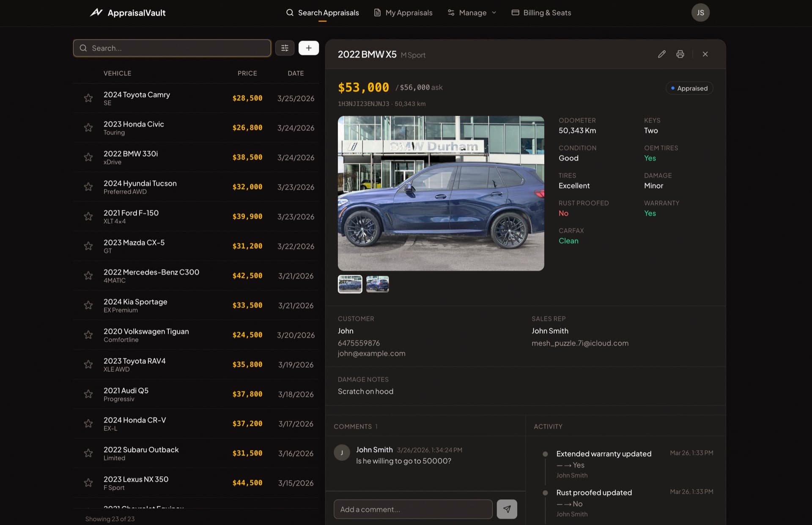This screenshot has width=812, height=525.
Task: Click the sales rep email link
Action: pyautogui.click(x=580, y=343)
